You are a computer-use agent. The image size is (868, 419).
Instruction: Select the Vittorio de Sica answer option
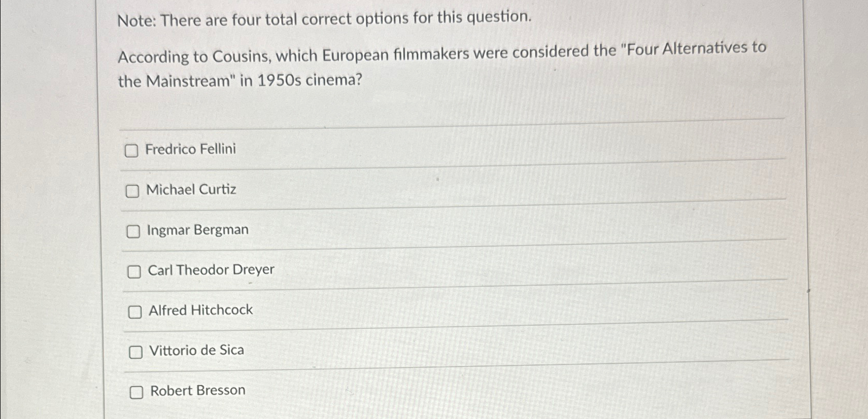pyautogui.click(x=196, y=351)
